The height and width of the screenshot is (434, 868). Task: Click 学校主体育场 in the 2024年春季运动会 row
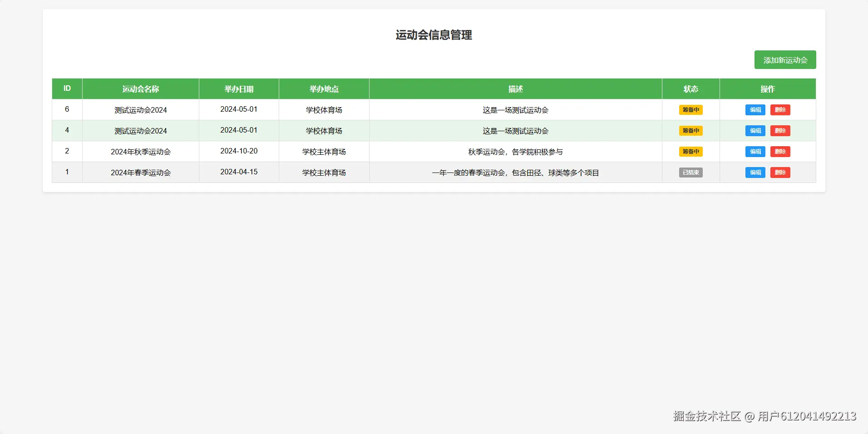pyautogui.click(x=324, y=173)
